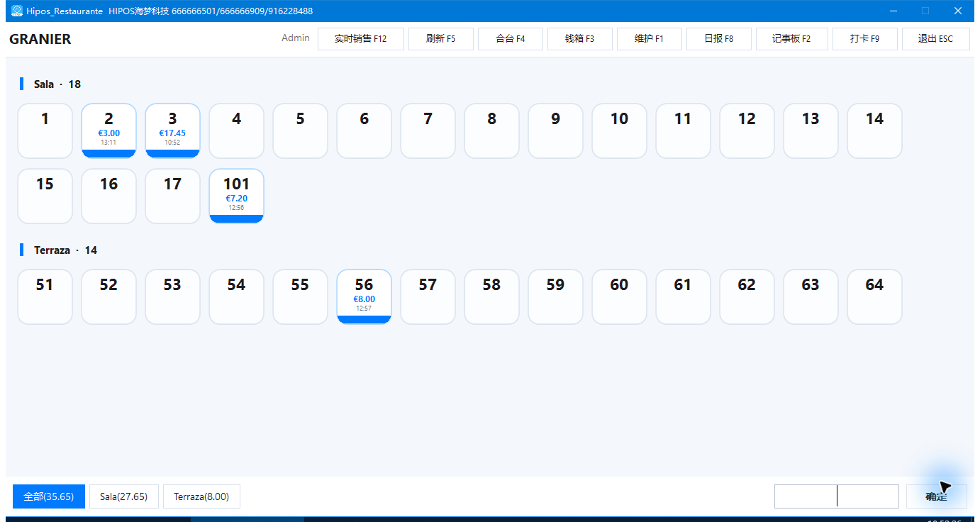Open table 14 in Sala
Screen dimensions: 980x522
click(875, 130)
